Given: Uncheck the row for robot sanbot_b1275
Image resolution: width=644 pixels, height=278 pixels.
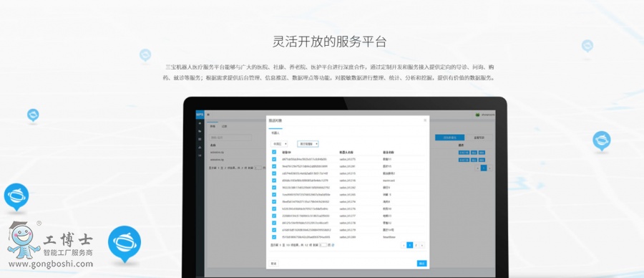Looking at the screenshot, I should [274, 159].
